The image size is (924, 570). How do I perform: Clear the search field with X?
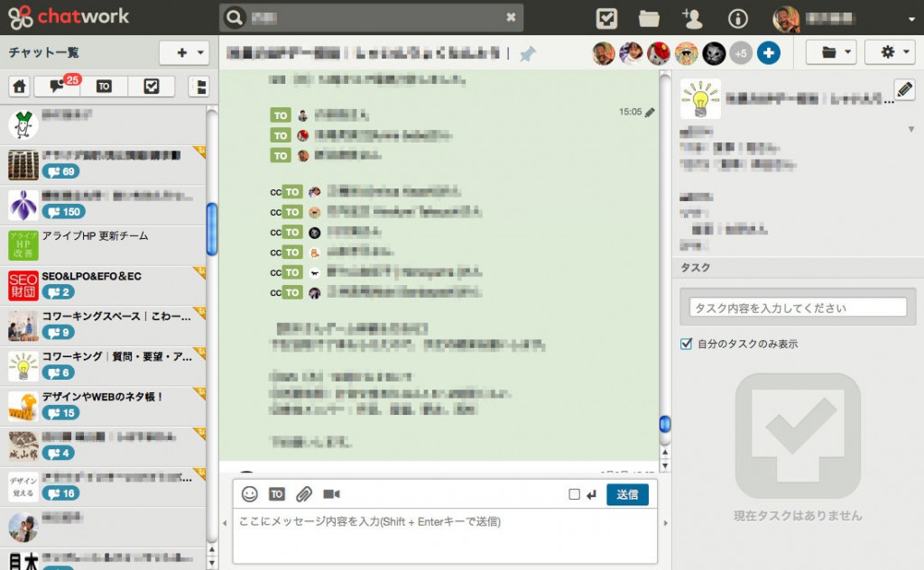[x=511, y=17]
